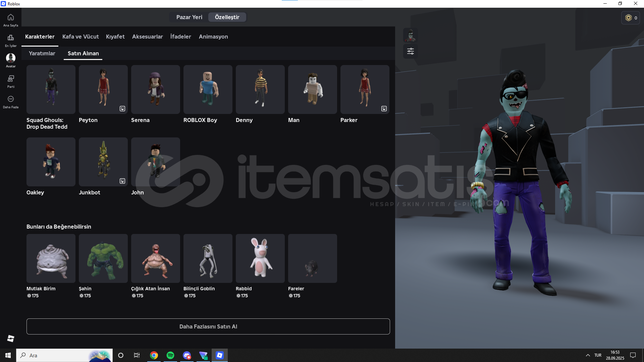Click the emote badge on Peyton card
The height and width of the screenshot is (362, 644).
pyautogui.click(x=122, y=109)
